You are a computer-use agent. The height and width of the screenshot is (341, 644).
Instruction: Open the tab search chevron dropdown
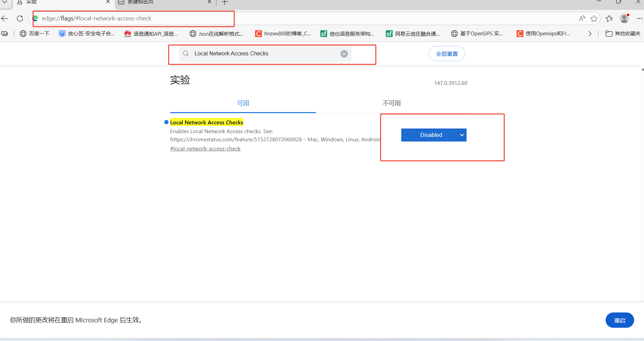click(5, 2)
